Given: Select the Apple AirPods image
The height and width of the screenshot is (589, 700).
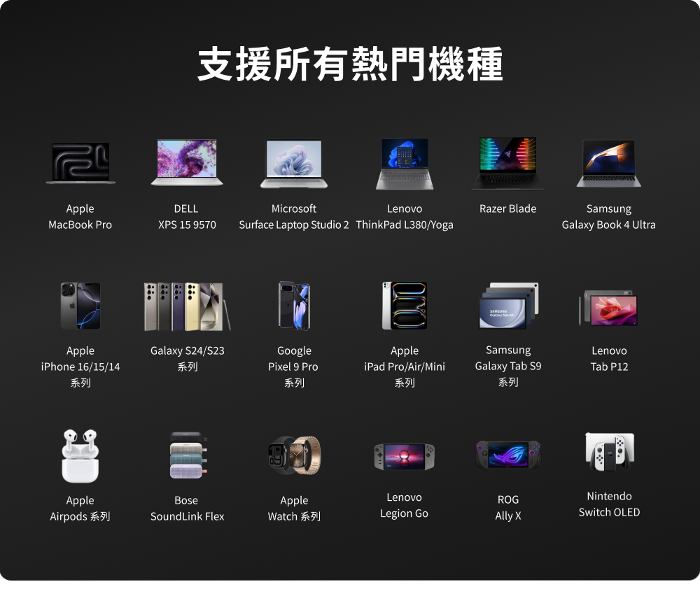Looking at the screenshot, I should 80,456.
